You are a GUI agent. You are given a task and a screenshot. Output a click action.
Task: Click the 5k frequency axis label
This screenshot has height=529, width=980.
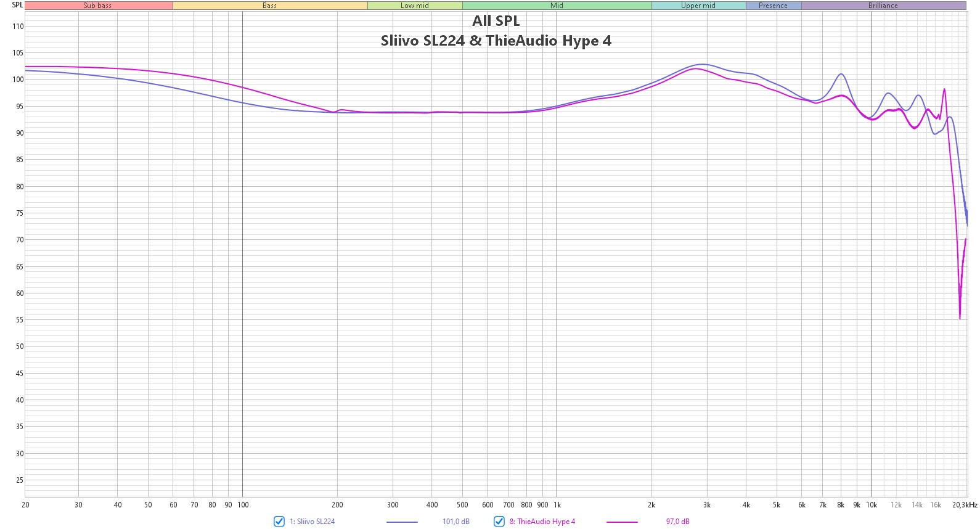click(777, 505)
